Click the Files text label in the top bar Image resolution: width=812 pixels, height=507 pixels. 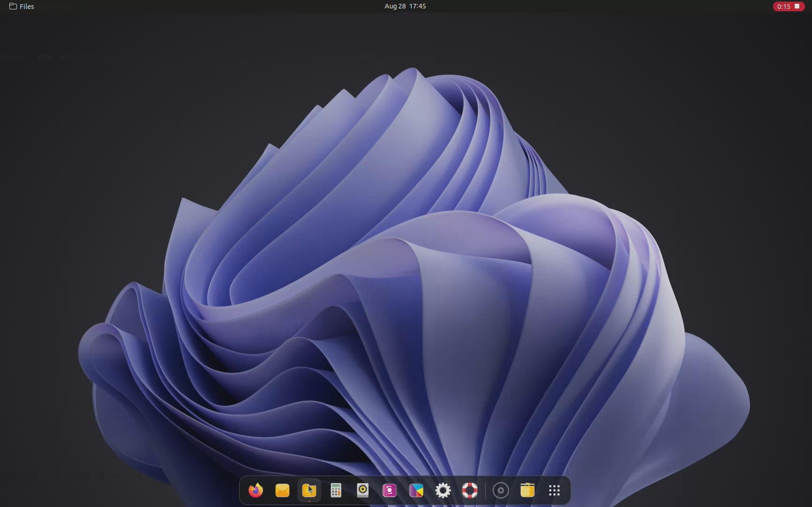click(x=26, y=6)
